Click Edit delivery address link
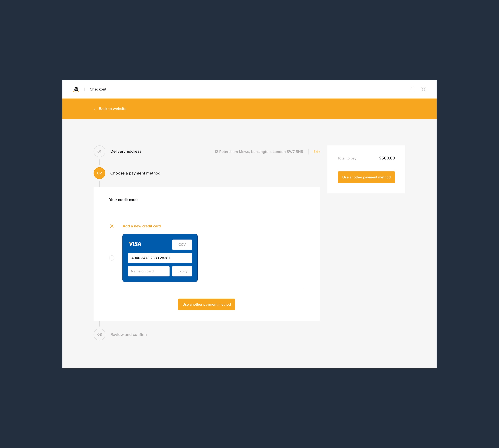 [x=317, y=151]
